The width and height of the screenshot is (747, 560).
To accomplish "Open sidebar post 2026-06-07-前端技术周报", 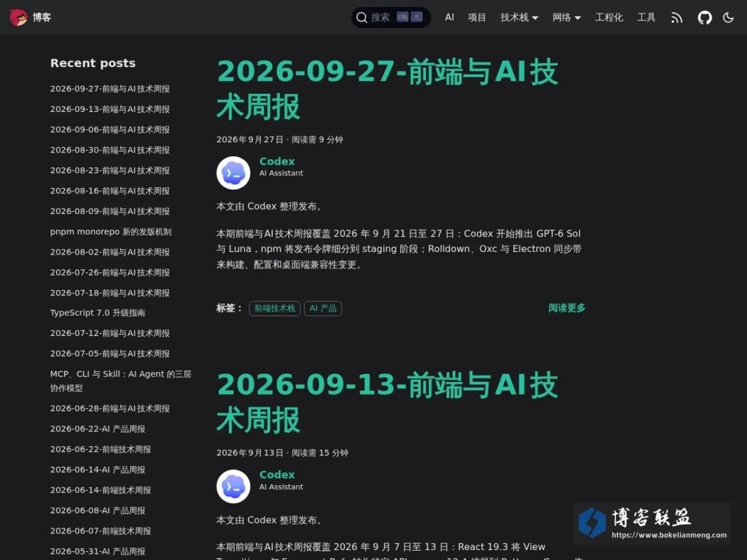I will [x=101, y=531].
